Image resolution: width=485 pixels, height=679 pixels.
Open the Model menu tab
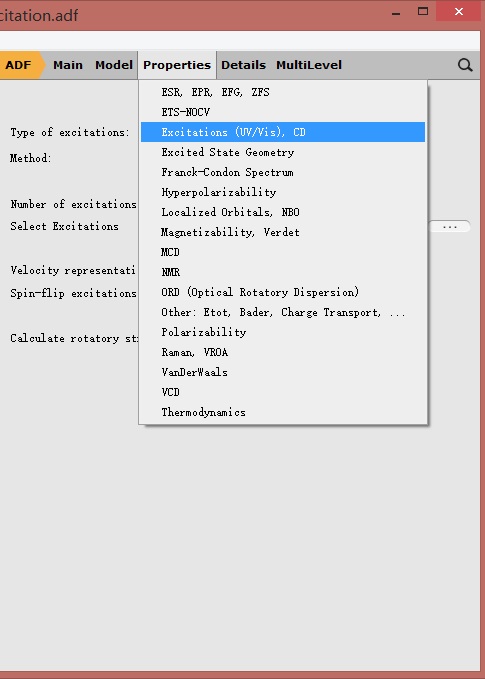click(x=114, y=65)
